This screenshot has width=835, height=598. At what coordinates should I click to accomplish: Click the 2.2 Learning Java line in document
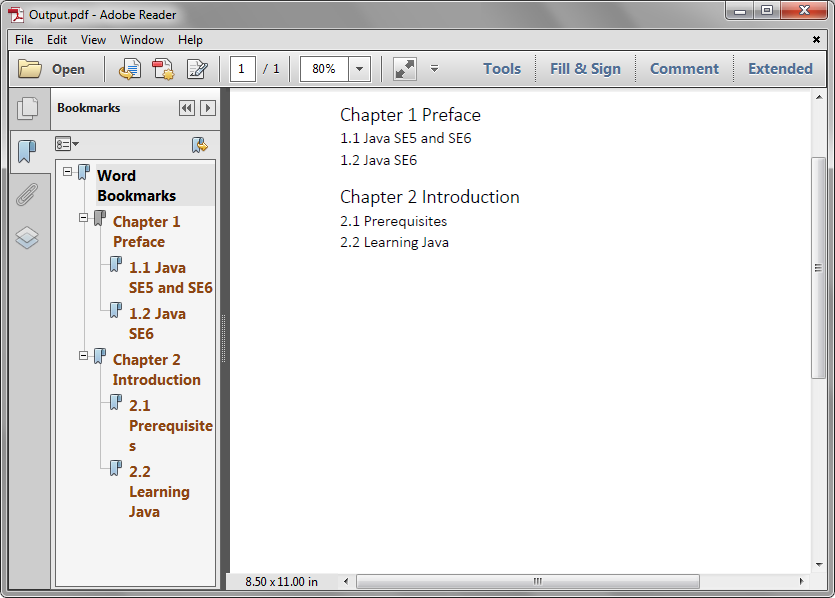click(x=394, y=242)
